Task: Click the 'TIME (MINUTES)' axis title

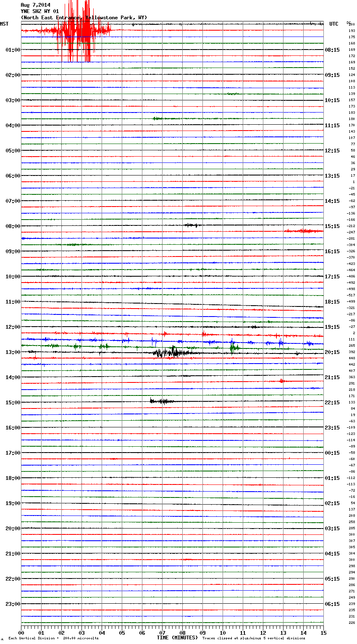Action: (177, 638)
